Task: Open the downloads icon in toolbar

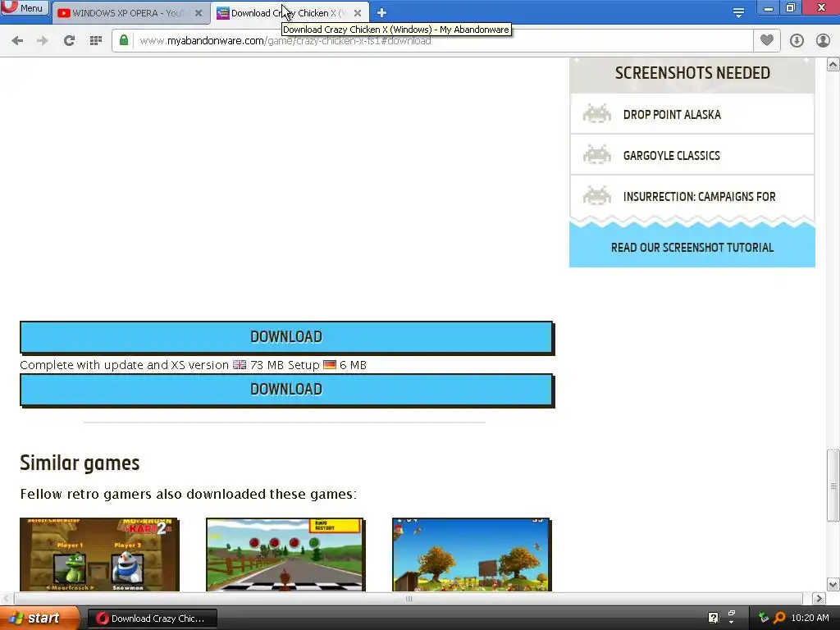Action: pos(797,40)
